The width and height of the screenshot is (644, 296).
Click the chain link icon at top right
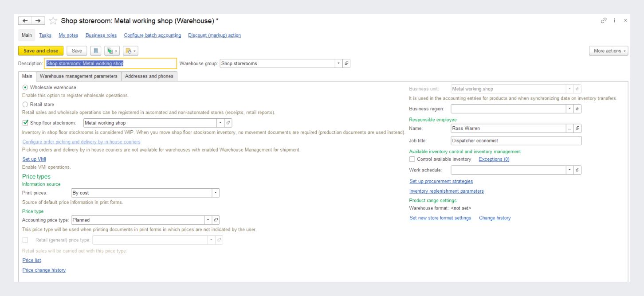coord(604,20)
